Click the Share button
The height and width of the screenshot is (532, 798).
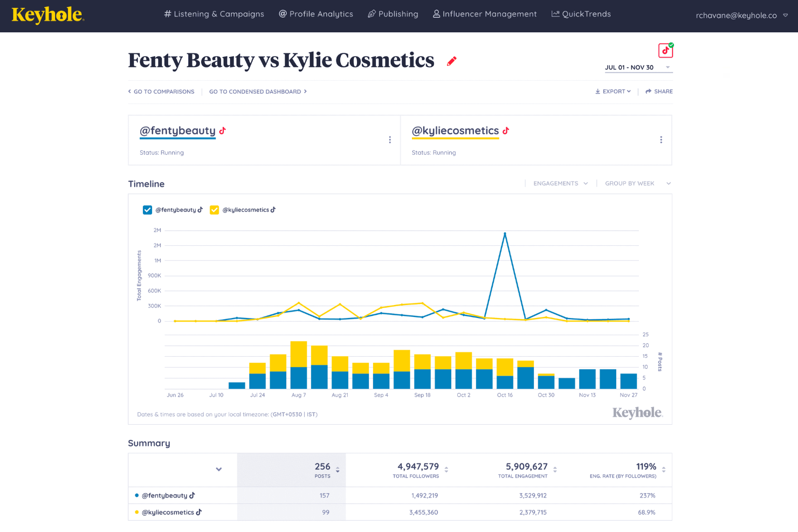(x=659, y=92)
